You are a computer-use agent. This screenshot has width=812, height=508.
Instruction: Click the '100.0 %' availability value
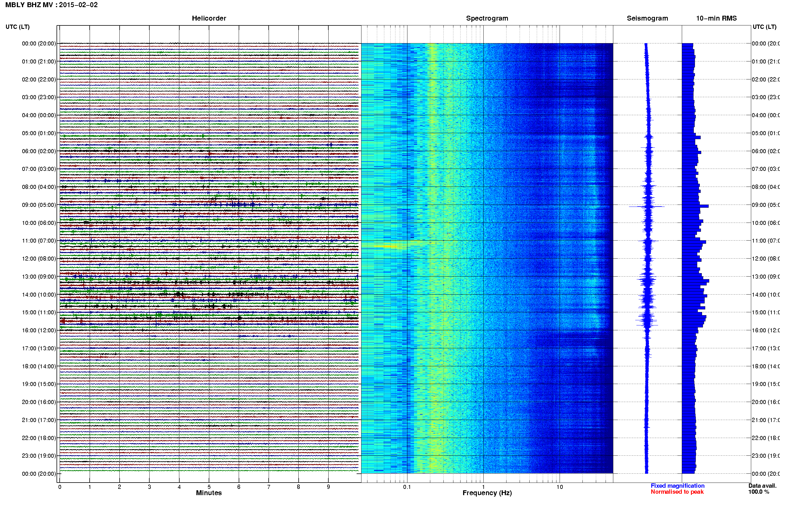click(x=759, y=492)
